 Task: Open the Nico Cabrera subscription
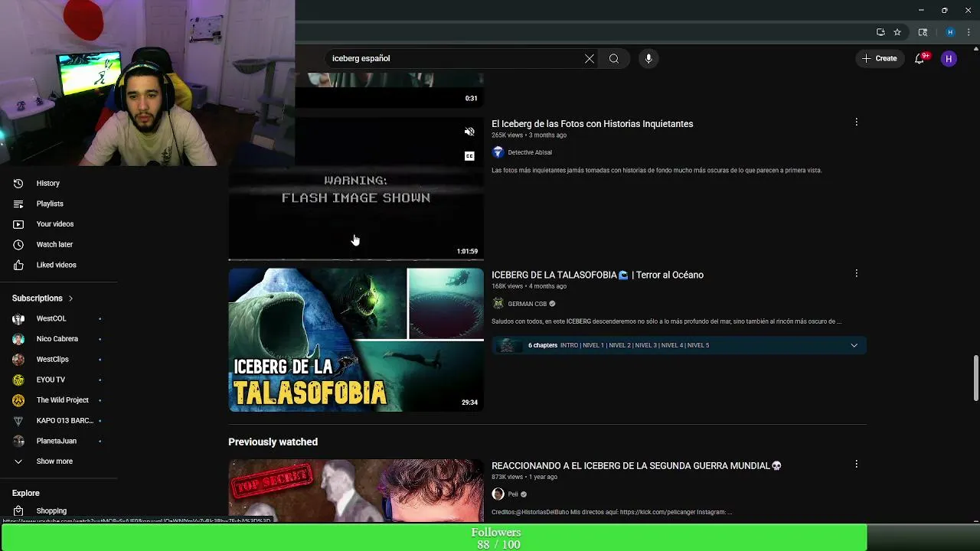pos(57,339)
